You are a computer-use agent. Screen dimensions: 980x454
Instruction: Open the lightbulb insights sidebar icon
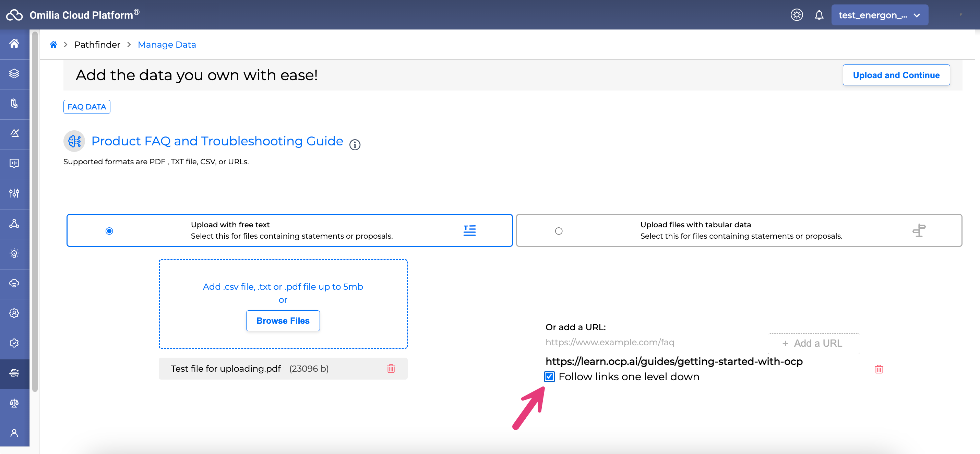(x=14, y=253)
